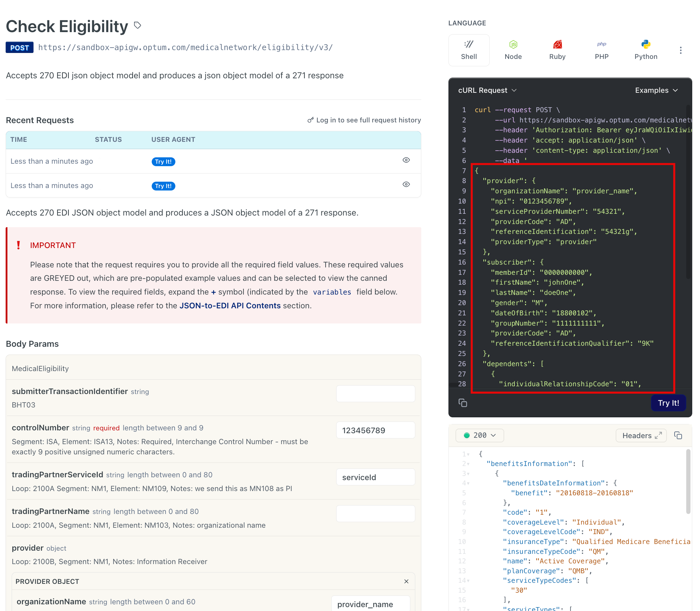Click "coverageLevel": "Individual" in response
The height and width of the screenshot is (611, 700).
pos(563,522)
